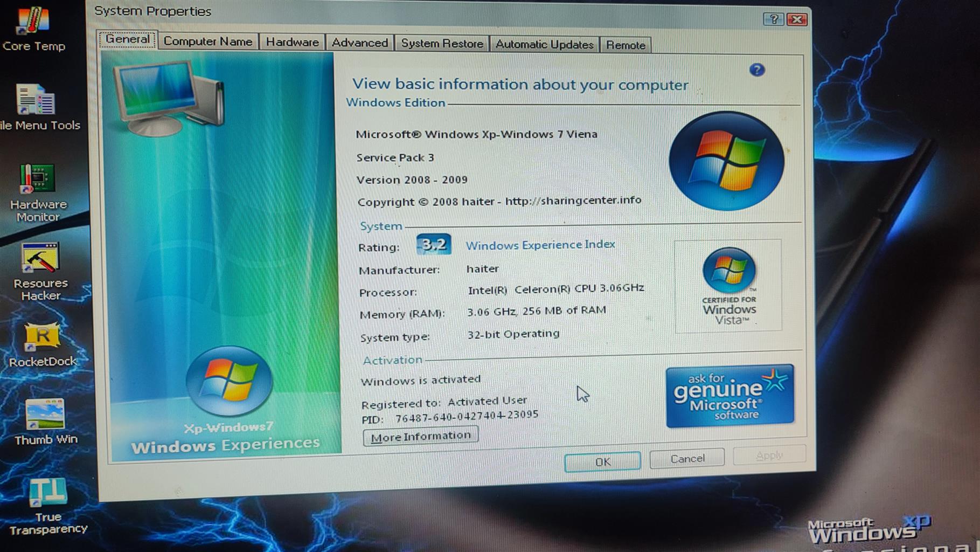The image size is (980, 552).
Task: Click the title bar question mark help button
Action: [773, 20]
